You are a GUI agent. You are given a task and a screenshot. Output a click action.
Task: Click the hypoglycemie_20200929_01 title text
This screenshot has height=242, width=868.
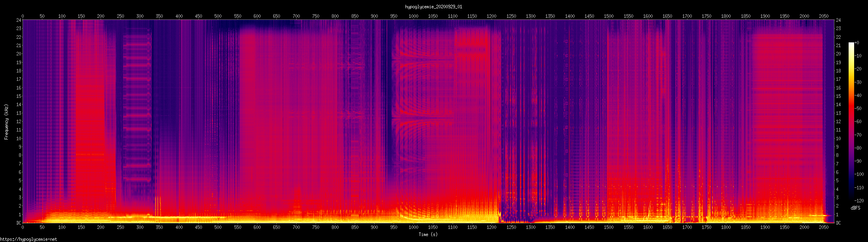click(x=434, y=7)
